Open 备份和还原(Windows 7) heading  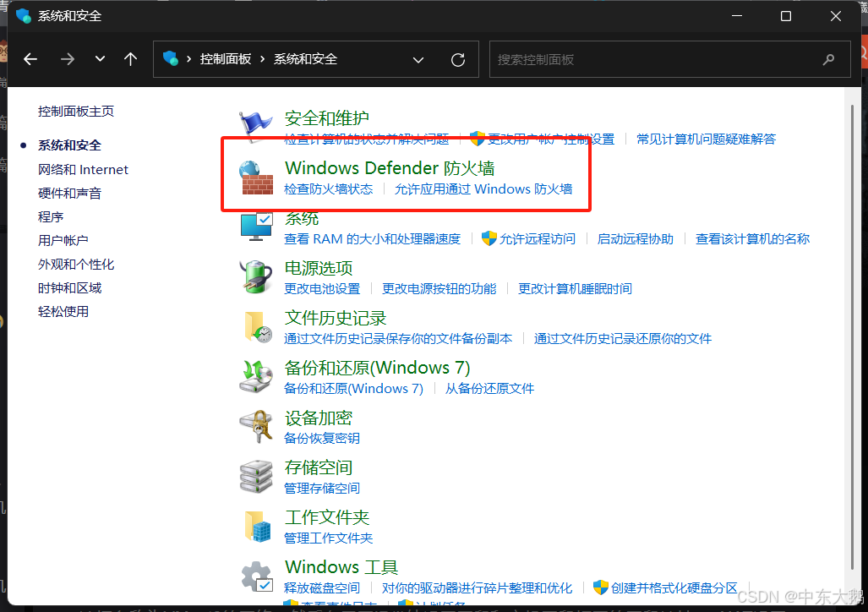coord(377,368)
